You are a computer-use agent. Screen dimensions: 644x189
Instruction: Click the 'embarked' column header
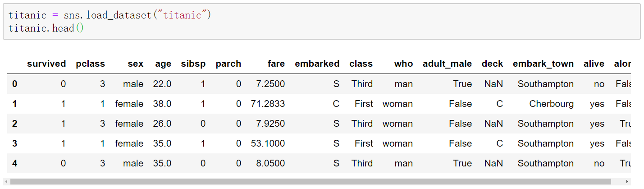pos(317,64)
